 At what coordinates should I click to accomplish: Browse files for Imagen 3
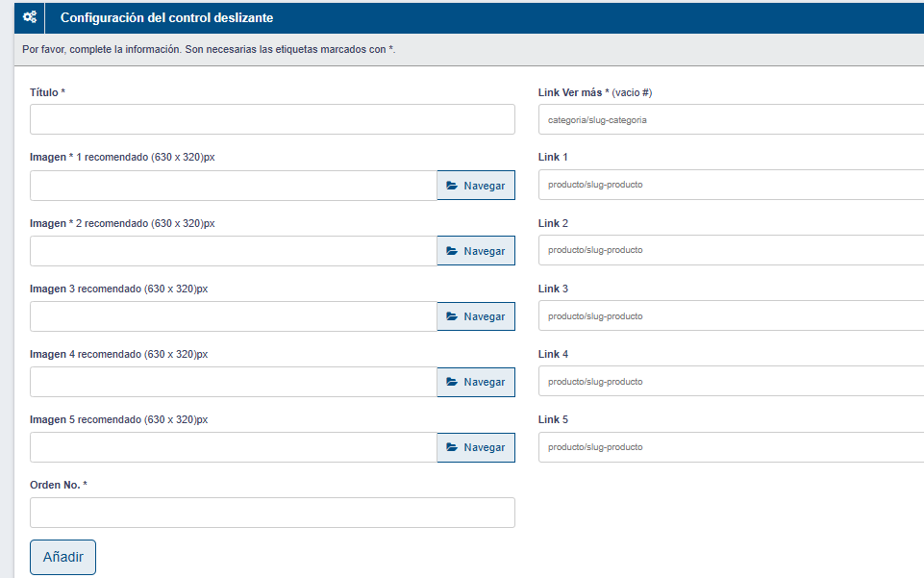[x=476, y=316]
